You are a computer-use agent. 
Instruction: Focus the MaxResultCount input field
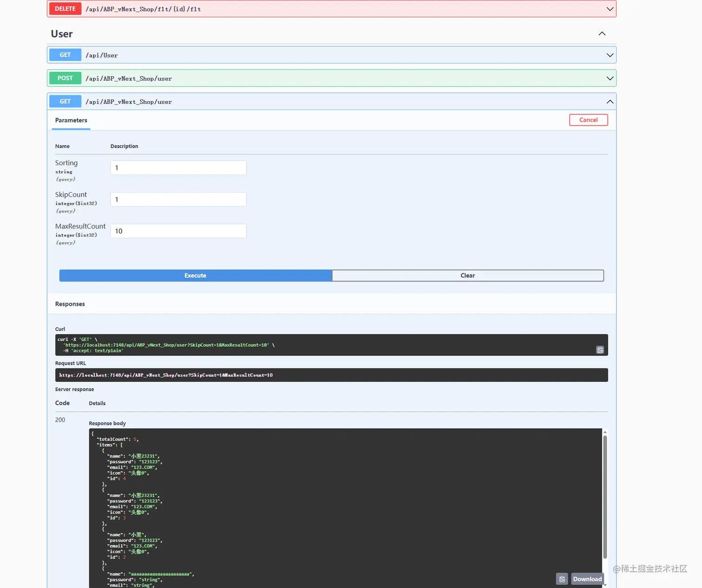click(x=178, y=231)
